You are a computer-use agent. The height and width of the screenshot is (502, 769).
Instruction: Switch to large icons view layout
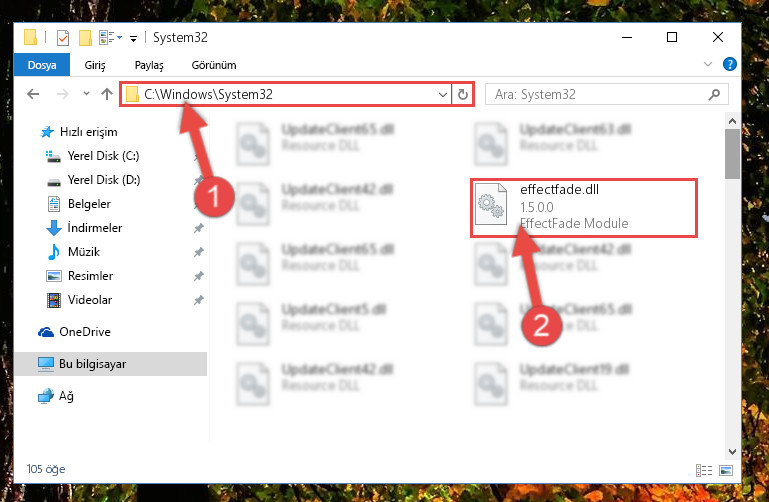(x=726, y=470)
